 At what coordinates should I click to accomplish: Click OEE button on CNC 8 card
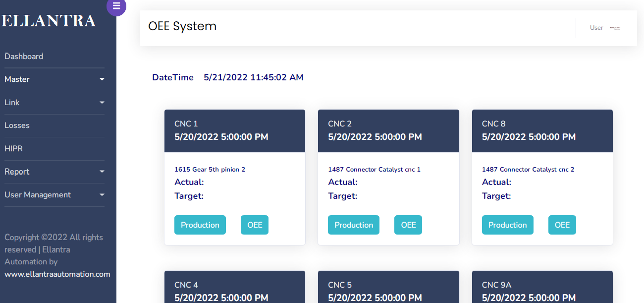(562, 225)
